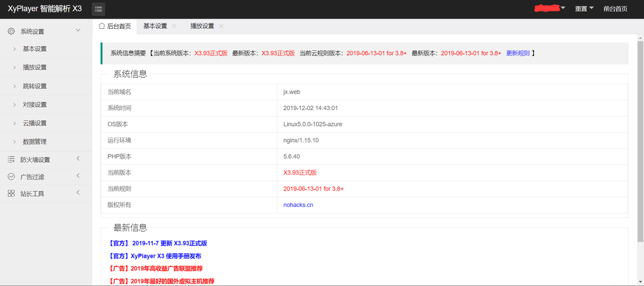Expand the 站长工具 menu chevron
644x286 pixels.
tap(78, 193)
